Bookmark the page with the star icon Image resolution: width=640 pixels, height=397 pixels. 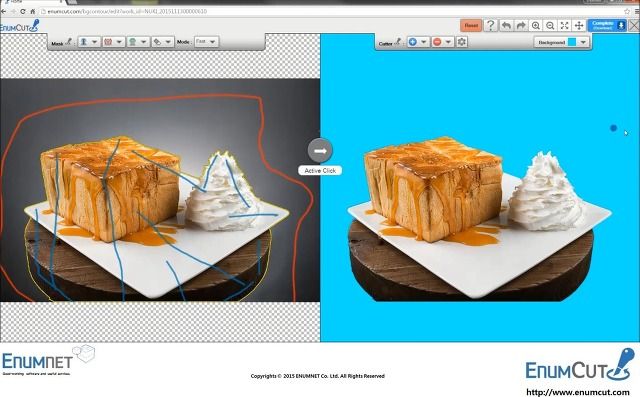[x=627, y=11]
